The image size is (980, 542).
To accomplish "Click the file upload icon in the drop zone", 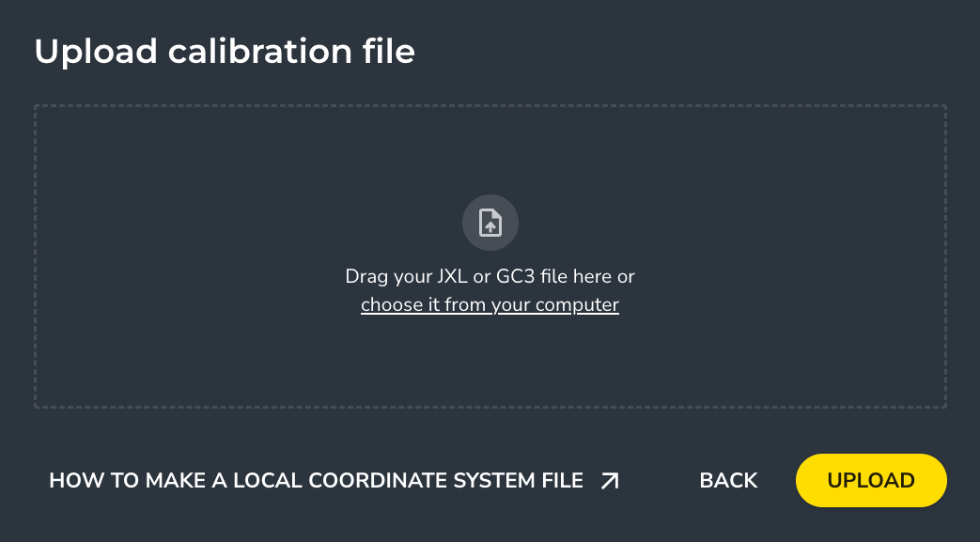I will pos(490,223).
